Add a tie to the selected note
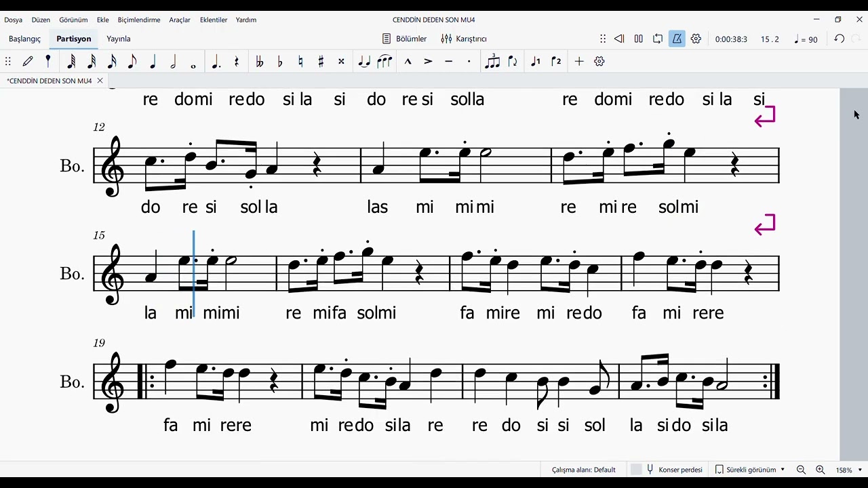The width and height of the screenshot is (868, 488). click(x=364, y=61)
